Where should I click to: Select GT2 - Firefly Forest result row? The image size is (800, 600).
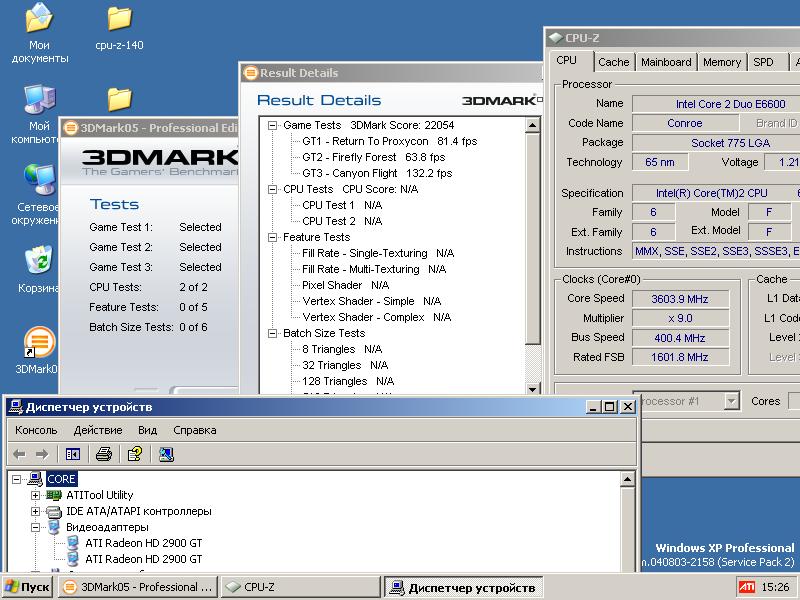(x=373, y=157)
